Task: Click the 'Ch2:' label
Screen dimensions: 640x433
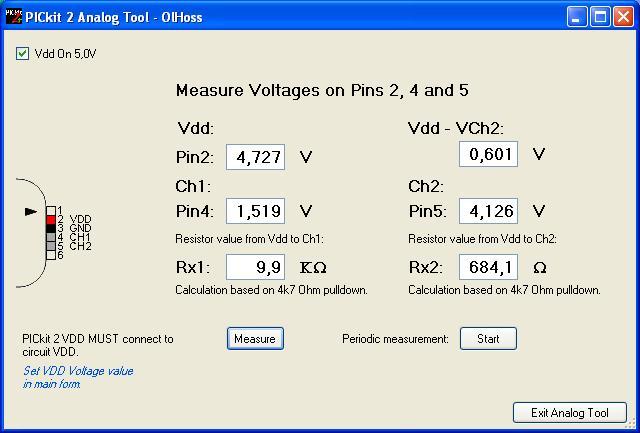Action: coord(426,187)
